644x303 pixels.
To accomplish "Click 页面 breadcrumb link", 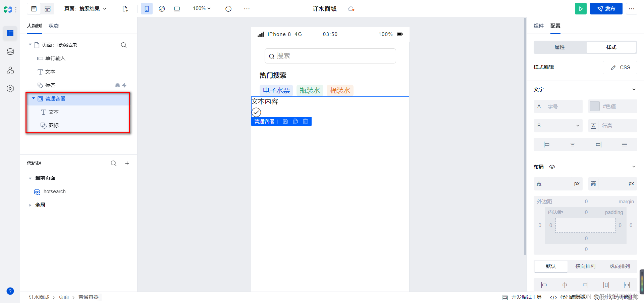I will tap(64, 297).
